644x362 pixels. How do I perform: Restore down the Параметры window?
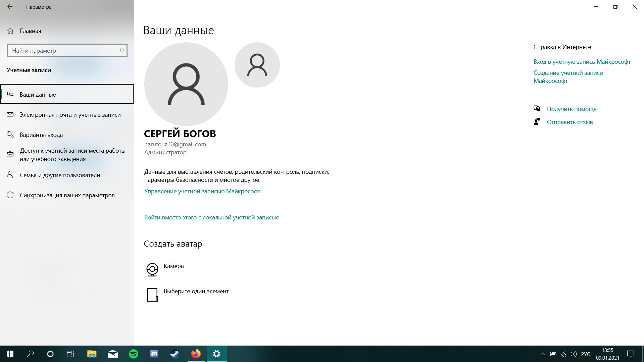pos(615,7)
